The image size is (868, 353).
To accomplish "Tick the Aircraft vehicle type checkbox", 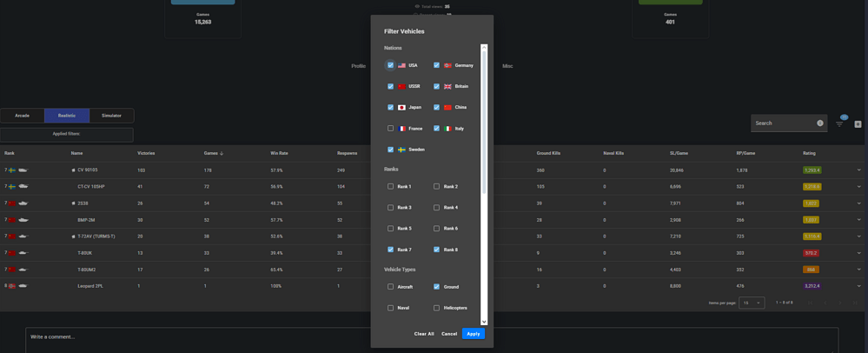I will click(x=390, y=287).
